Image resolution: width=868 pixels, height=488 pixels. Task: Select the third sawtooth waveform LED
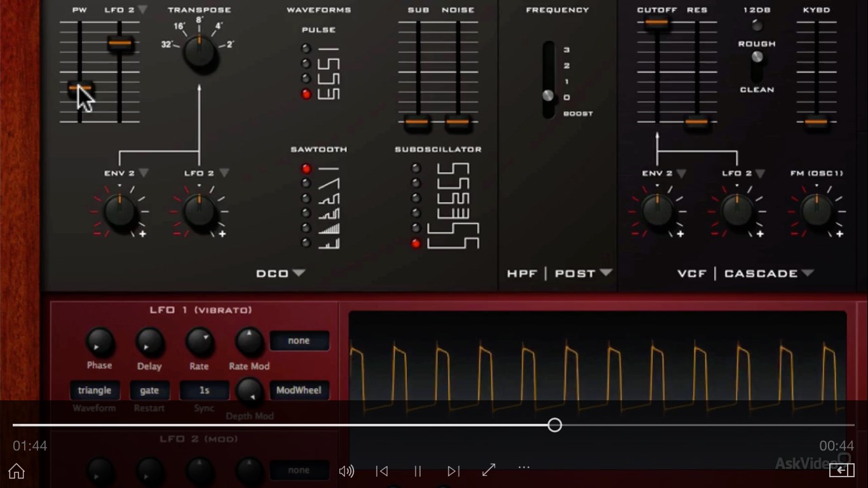(x=306, y=198)
